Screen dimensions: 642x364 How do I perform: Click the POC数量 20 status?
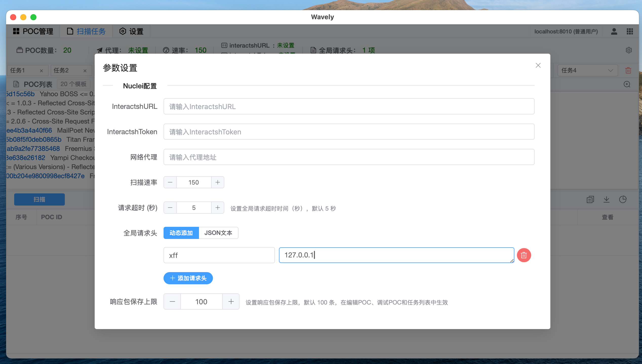(x=44, y=50)
